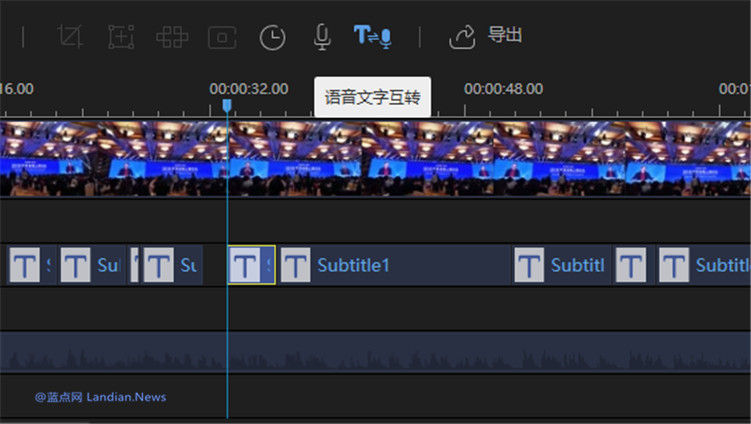The width and height of the screenshot is (751, 424).
Task: Select the highlighted subtitle clip at playhead
Action: click(251, 265)
